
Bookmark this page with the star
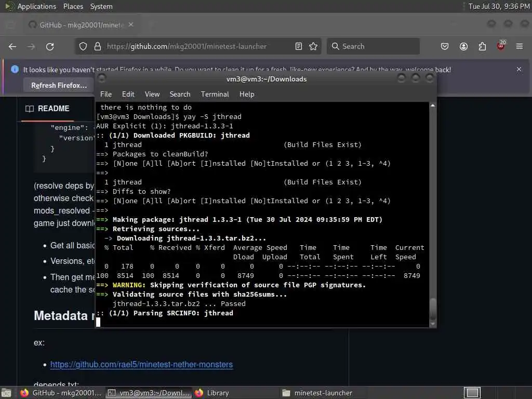tap(313, 46)
